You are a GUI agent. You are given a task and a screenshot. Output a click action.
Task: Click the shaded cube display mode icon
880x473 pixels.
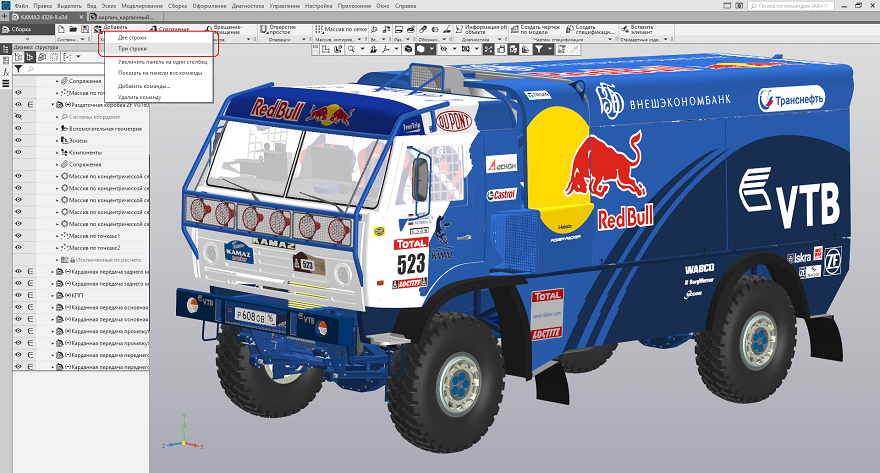(409, 49)
